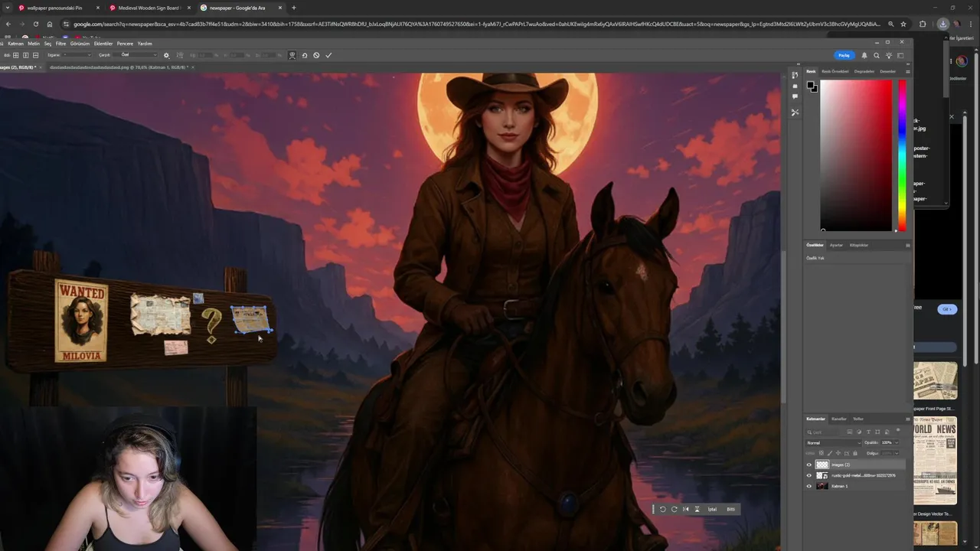The image size is (980, 551).
Task: Filter layers by adjustment layer icon
Action: (859, 432)
